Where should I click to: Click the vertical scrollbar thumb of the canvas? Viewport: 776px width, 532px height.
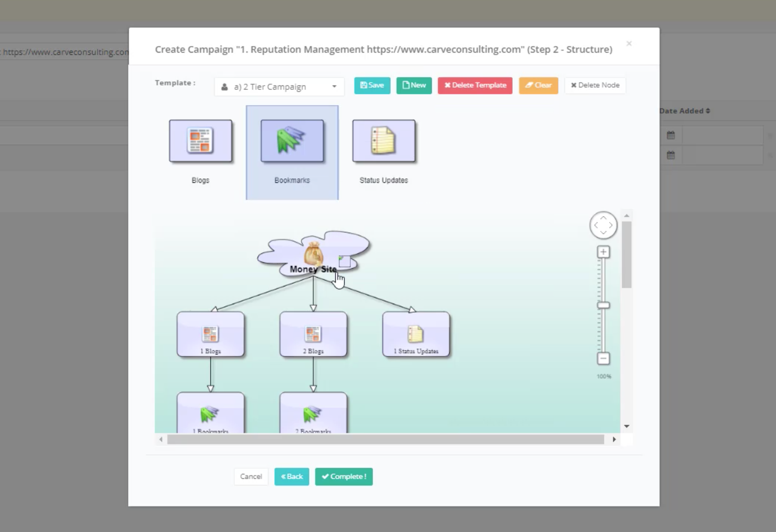click(x=627, y=255)
